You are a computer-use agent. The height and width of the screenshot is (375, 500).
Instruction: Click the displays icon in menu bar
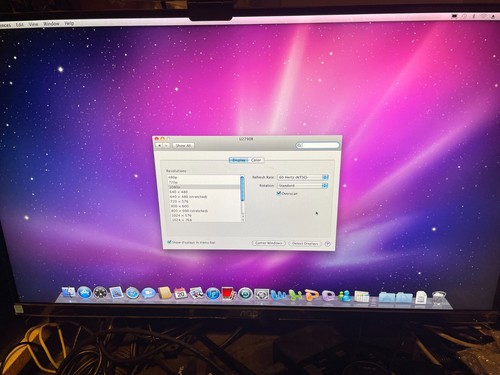pyautogui.click(x=454, y=16)
